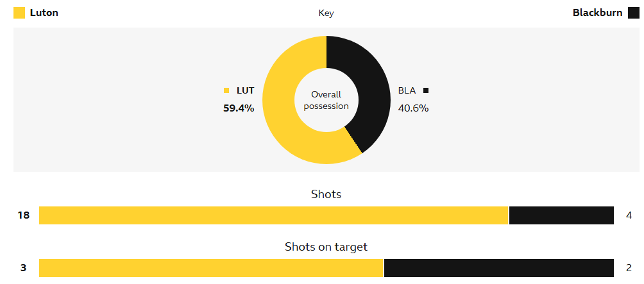Viewport: 644px width, 284px height.
Task: Click the number 18 shots count
Action: [24, 215]
